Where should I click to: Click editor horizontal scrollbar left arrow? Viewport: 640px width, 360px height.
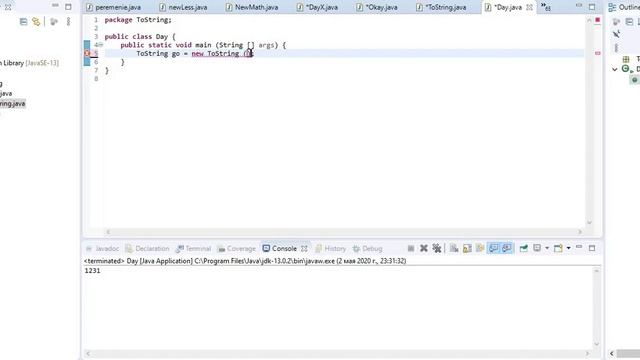(x=108, y=232)
